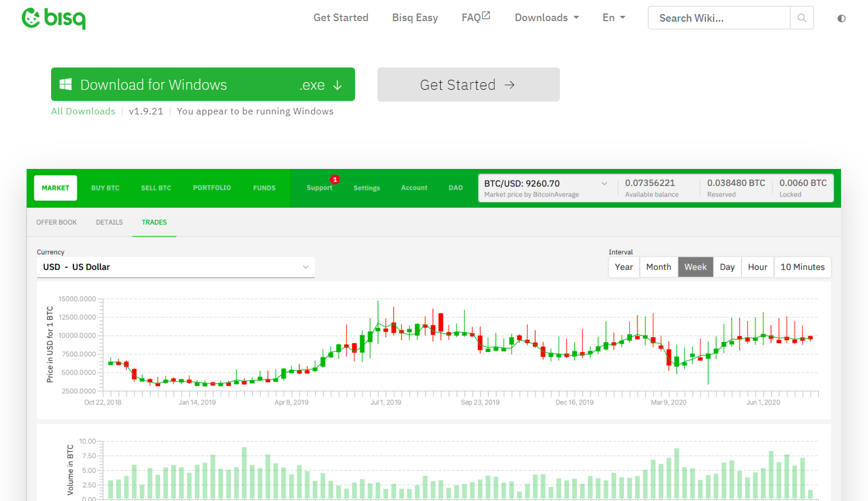The height and width of the screenshot is (501, 868).
Task: Open the Settings section
Action: (x=367, y=188)
